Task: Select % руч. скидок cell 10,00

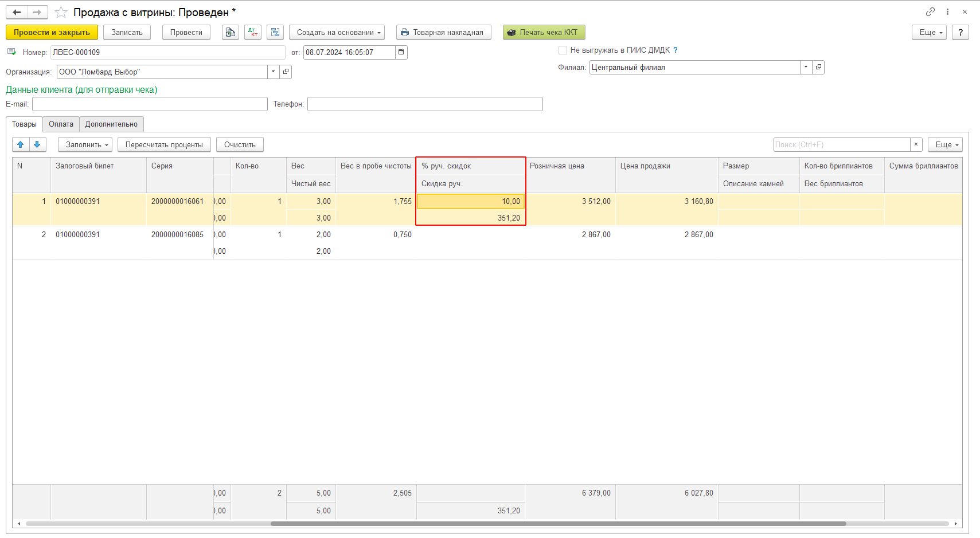Action: [470, 201]
